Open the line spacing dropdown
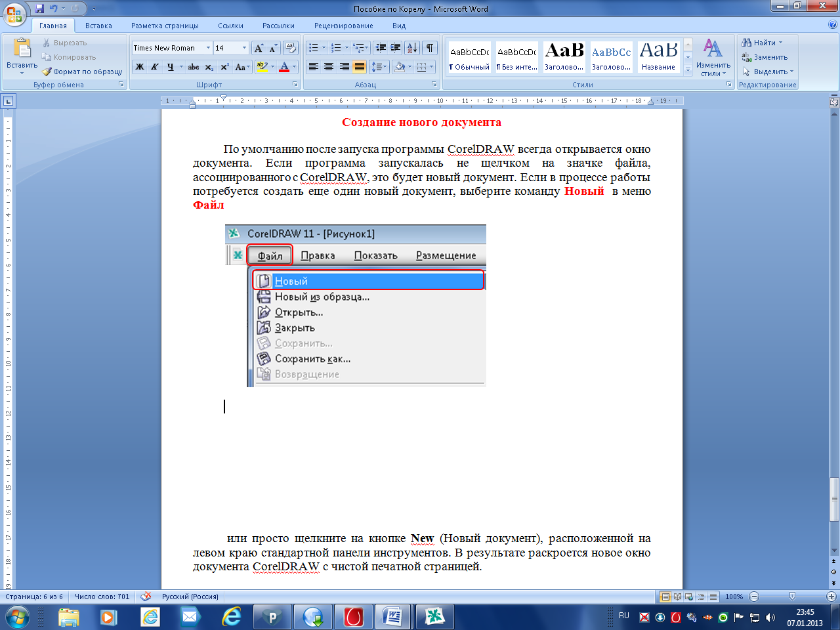 point(379,67)
